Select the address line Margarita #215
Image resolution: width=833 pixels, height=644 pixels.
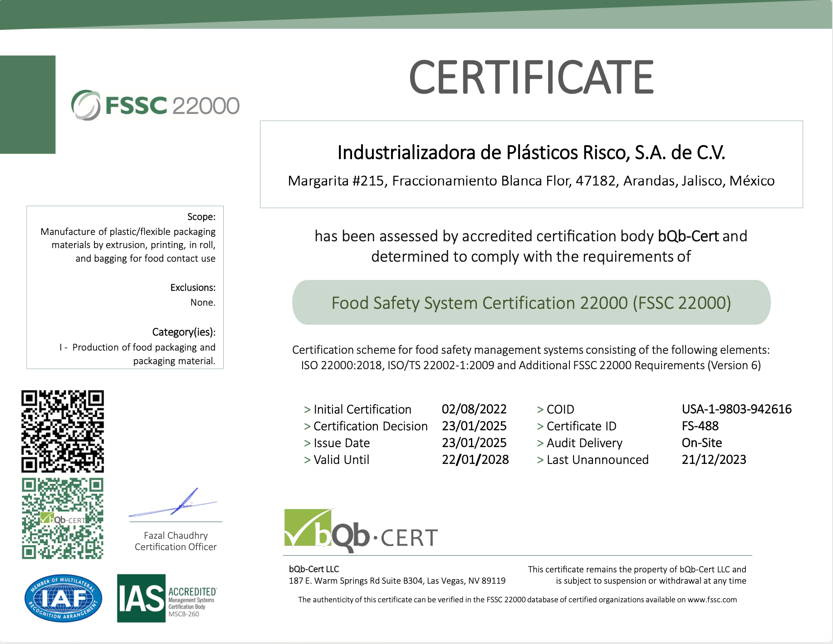point(531,181)
